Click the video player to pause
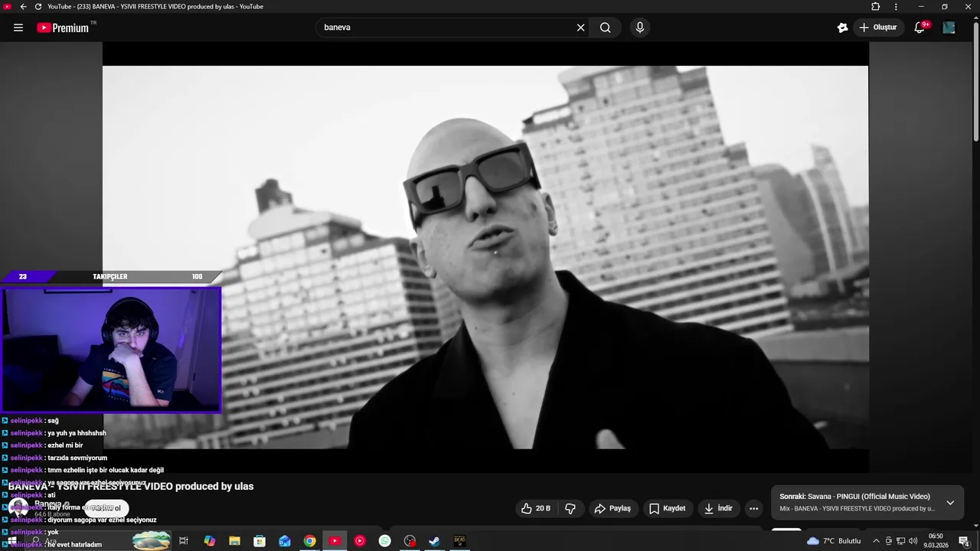980x551 pixels. click(485, 257)
